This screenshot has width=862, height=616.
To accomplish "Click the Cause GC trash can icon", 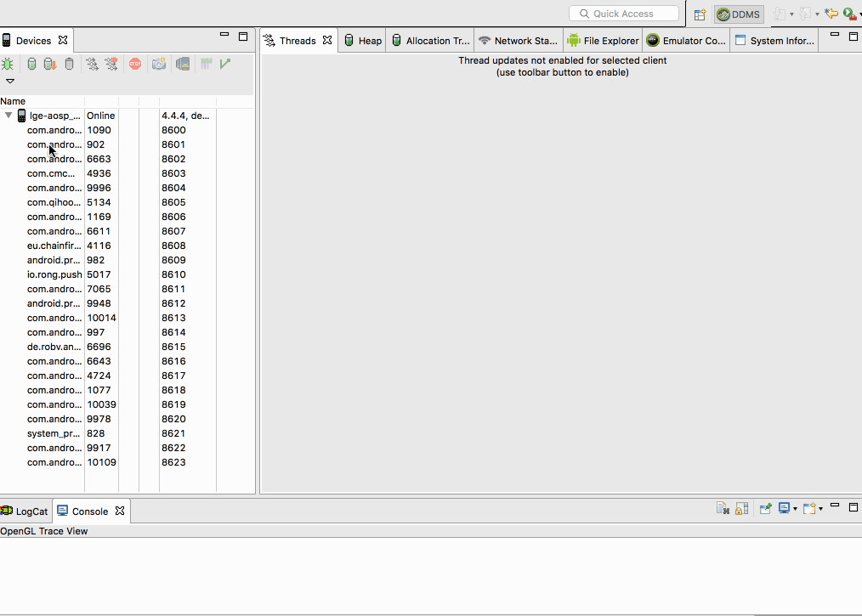I will point(69,64).
